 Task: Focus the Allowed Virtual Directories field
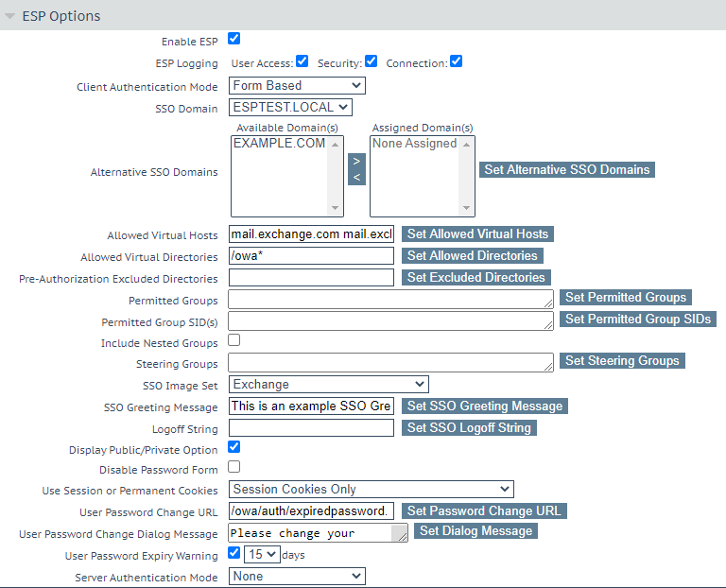(311, 255)
